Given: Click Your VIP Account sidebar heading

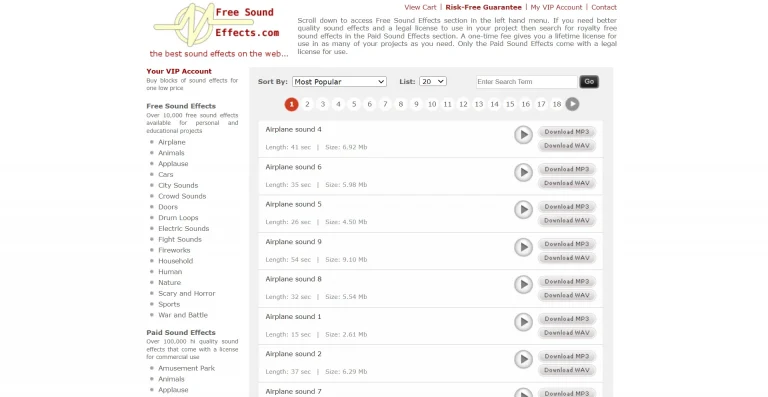Looking at the screenshot, I should point(179,71).
